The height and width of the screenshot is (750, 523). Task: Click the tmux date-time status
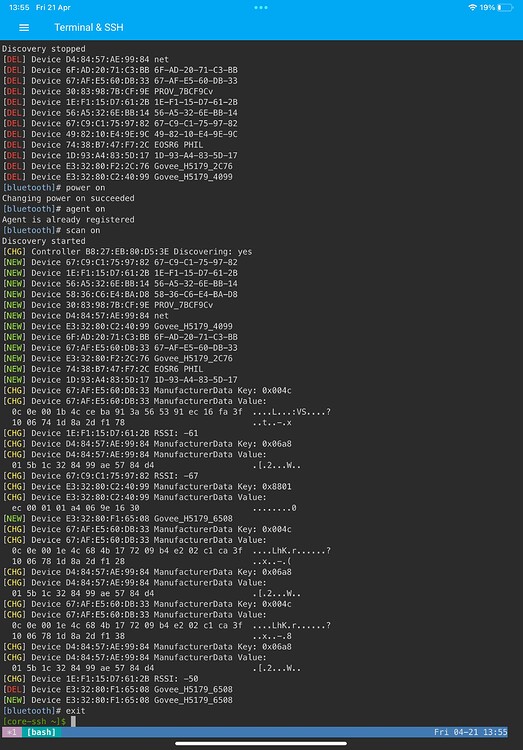[x=470, y=732]
